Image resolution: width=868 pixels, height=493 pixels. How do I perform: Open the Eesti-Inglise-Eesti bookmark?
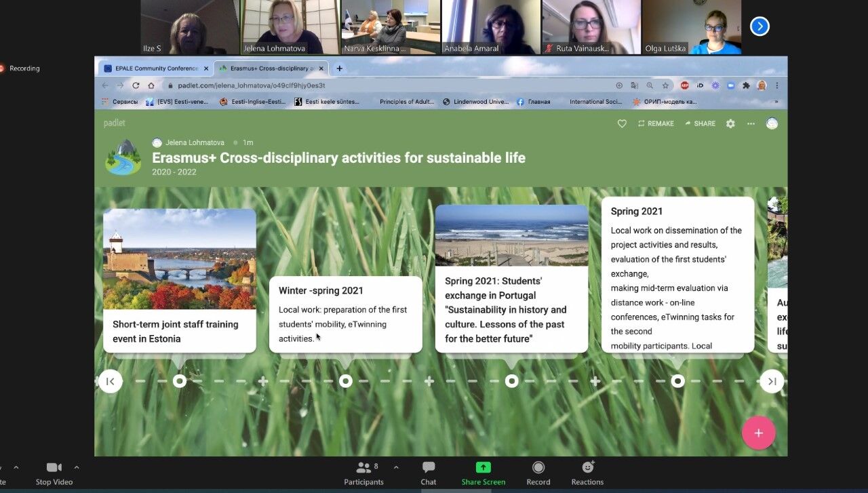pos(252,102)
